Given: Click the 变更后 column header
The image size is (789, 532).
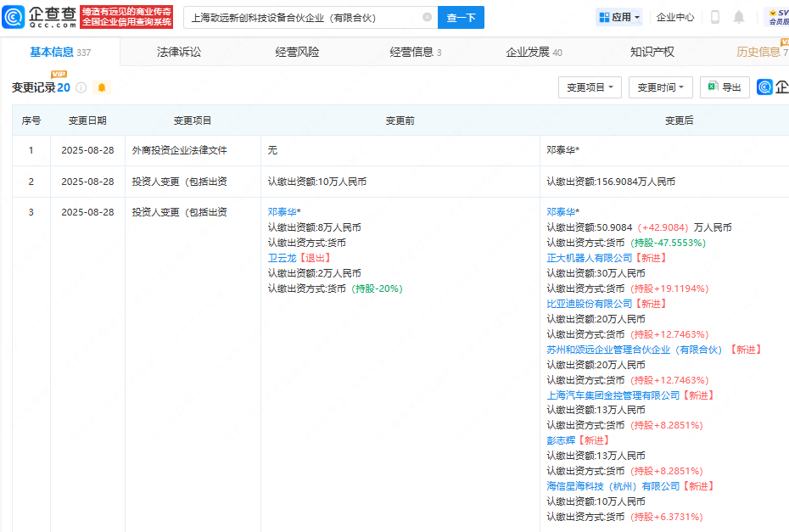Looking at the screenshot, I should click(x=679, y=120).
